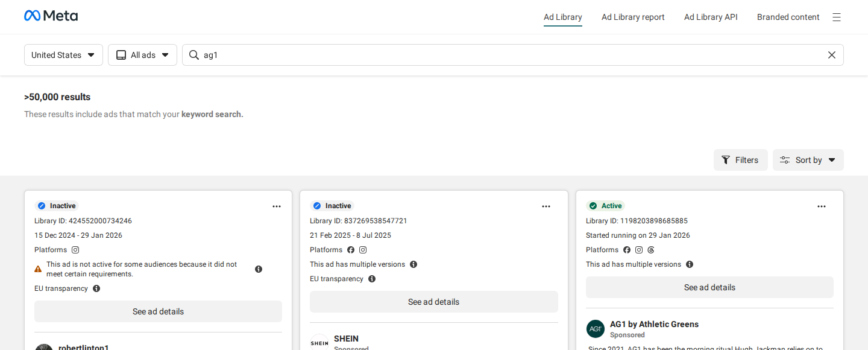Click Inactive status badge on SHEIN ad card
868x350 pixels.
tap(333, 206)
